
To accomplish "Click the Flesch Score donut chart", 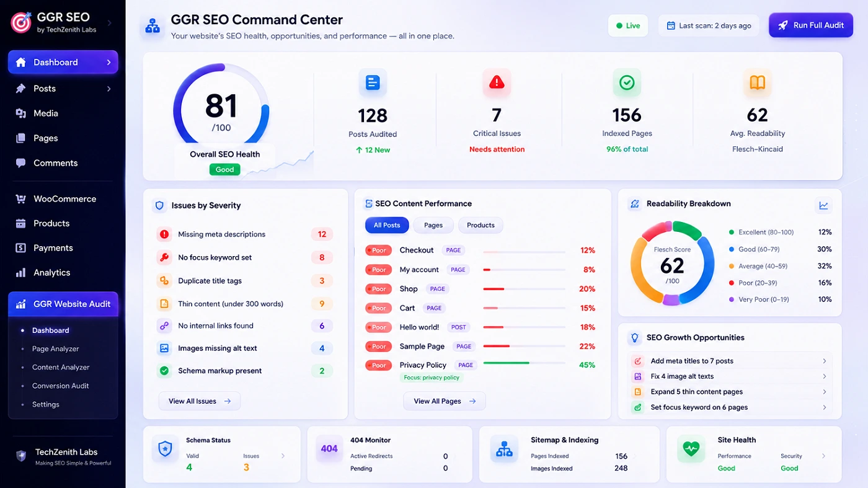I will coord(672,264).
